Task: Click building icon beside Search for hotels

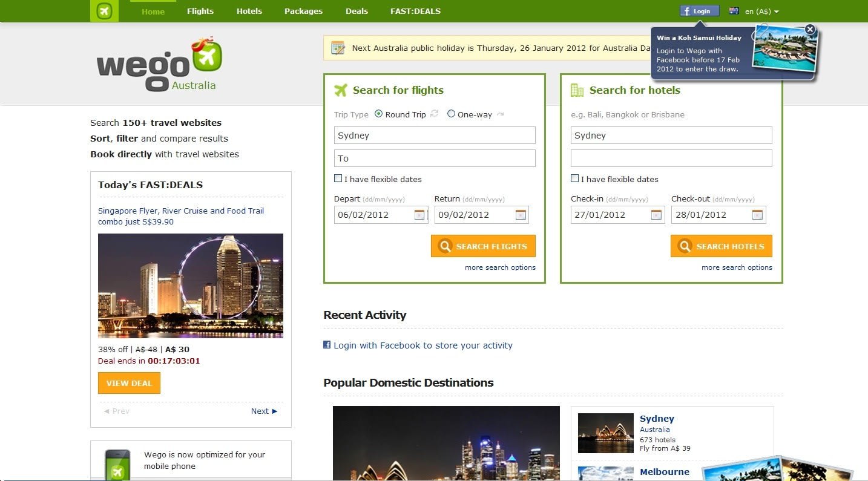Action: [577, 90]
